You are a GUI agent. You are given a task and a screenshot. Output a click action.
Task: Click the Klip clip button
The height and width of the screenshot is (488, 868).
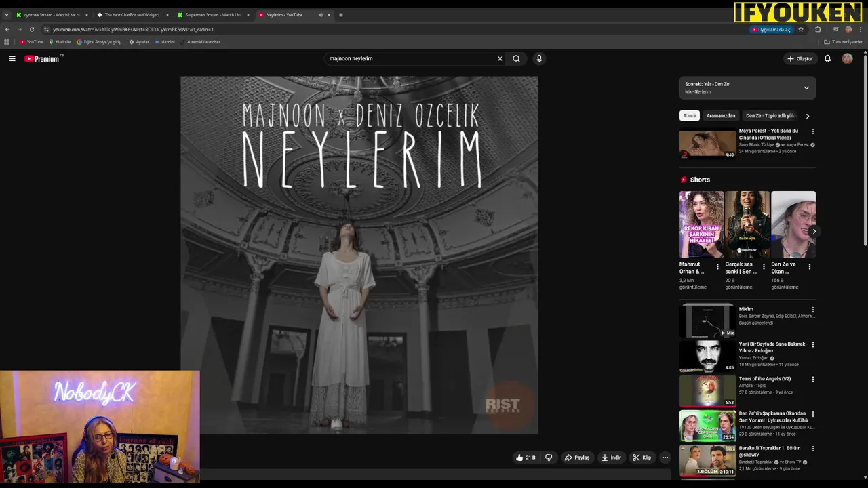(642, 457)
